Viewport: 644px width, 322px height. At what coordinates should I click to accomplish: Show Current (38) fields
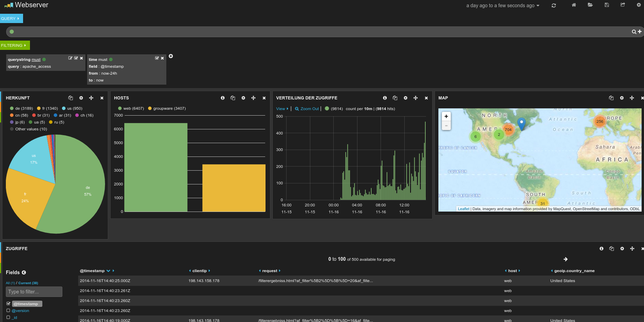(x=28, y=283)
